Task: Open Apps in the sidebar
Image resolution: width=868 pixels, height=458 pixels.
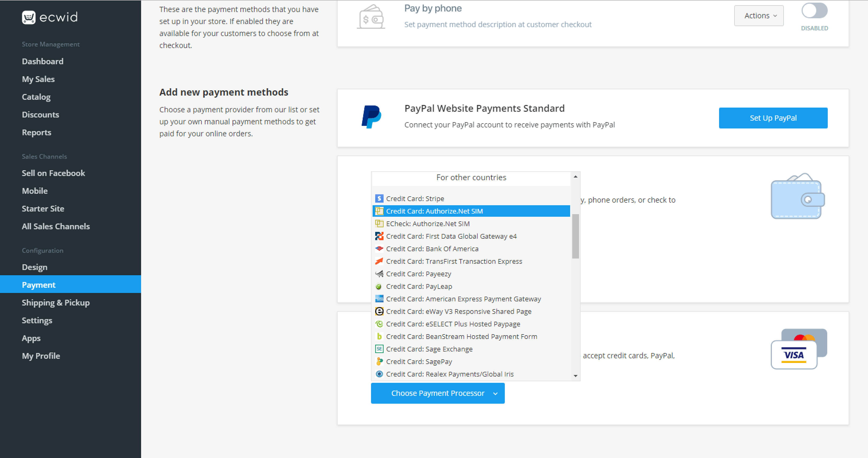Action: pyautogui.click(x=31, y=338)
